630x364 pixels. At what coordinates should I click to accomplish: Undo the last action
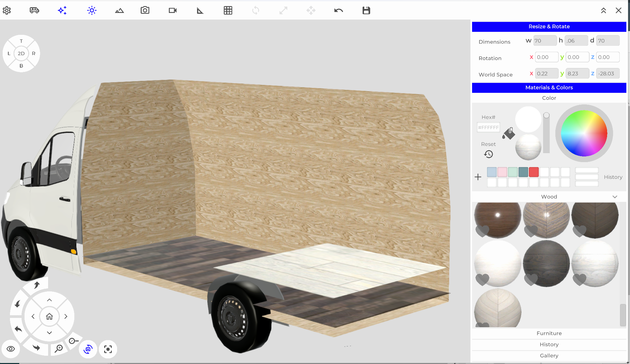[x=338, y=10]
